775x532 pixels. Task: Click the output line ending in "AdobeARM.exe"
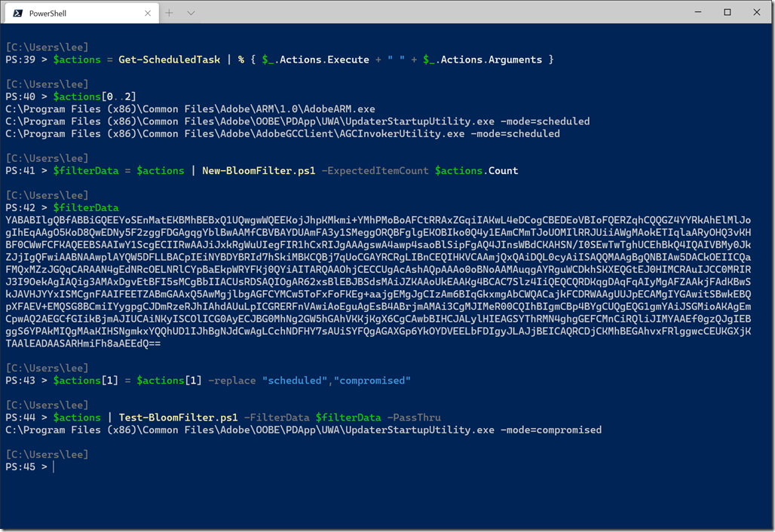tap(190, 109)
